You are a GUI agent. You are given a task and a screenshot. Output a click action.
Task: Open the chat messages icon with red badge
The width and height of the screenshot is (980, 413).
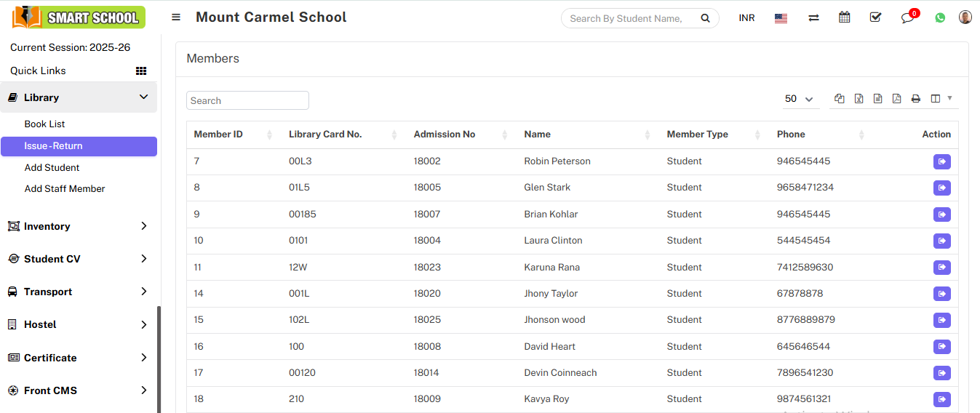coord(907,18)
